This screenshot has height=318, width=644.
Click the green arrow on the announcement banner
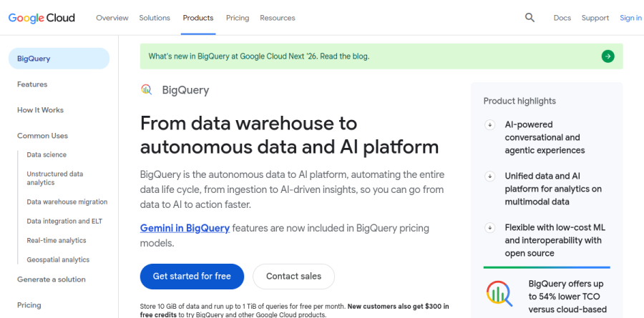pyautogui.click(x=608, y=56)
